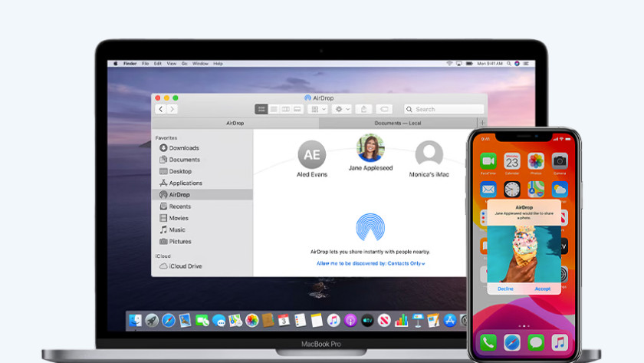Tap Accept on the AirDrop prompt
Viewport: 644px width, 363px height.
point(543,289)
